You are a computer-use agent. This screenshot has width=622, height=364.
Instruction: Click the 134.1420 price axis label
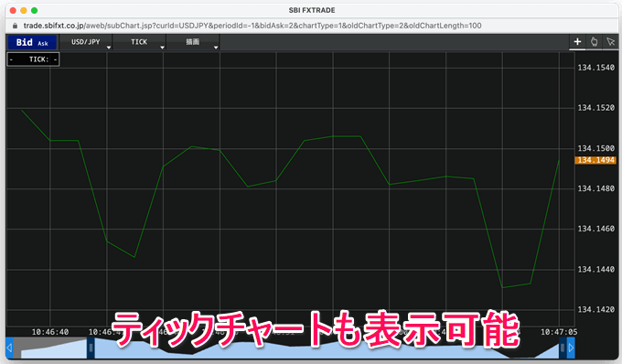[595, 309]
